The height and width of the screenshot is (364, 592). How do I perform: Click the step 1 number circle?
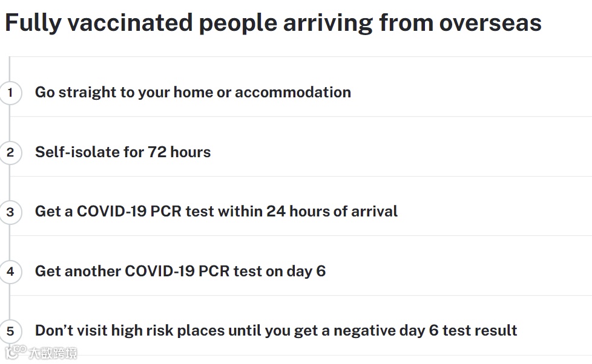tap(10, 93)
